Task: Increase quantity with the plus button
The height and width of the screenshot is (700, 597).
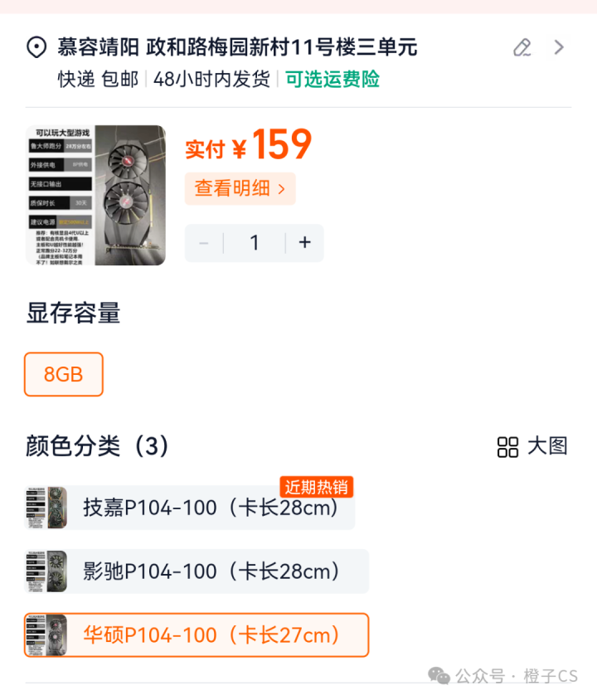Action: tap(305, 243)
